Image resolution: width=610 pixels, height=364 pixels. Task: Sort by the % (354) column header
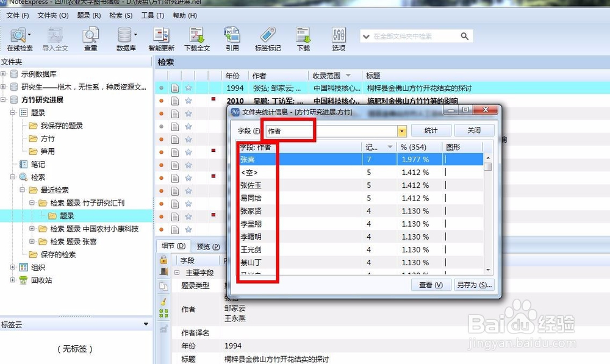coord(419,147)
